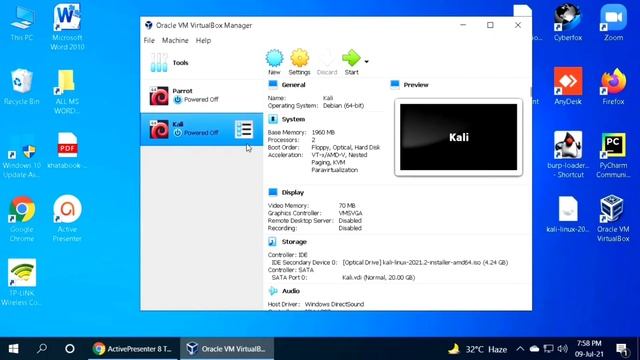The image size is (640, 360).
Task: Open burp-loader shortcut on desktop
Action: tap(568, 155)
